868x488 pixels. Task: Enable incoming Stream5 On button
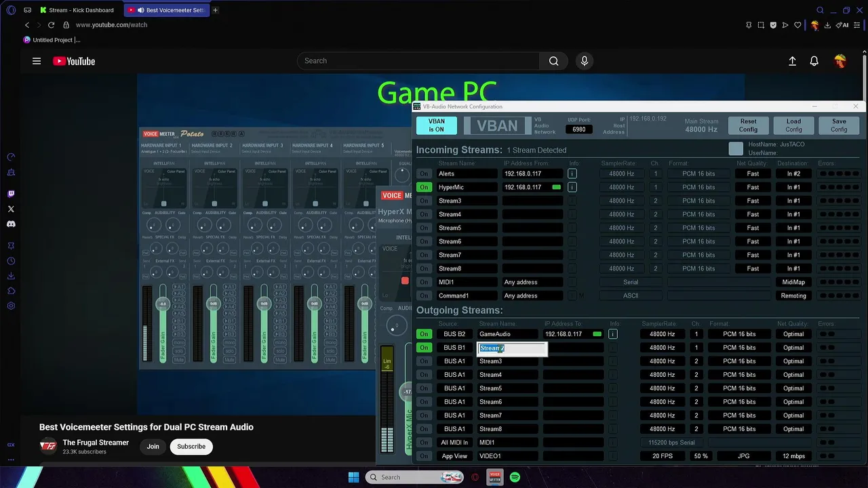(x=424, y=228)
